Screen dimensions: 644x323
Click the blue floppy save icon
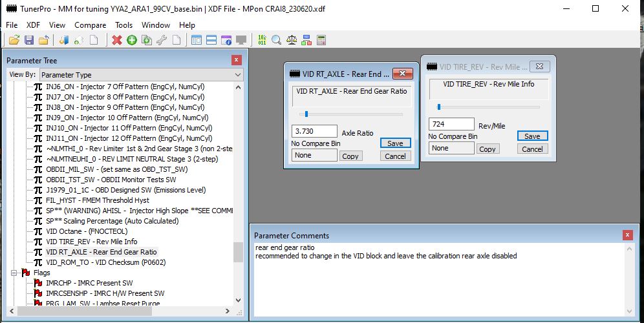[x=28, y=40]
